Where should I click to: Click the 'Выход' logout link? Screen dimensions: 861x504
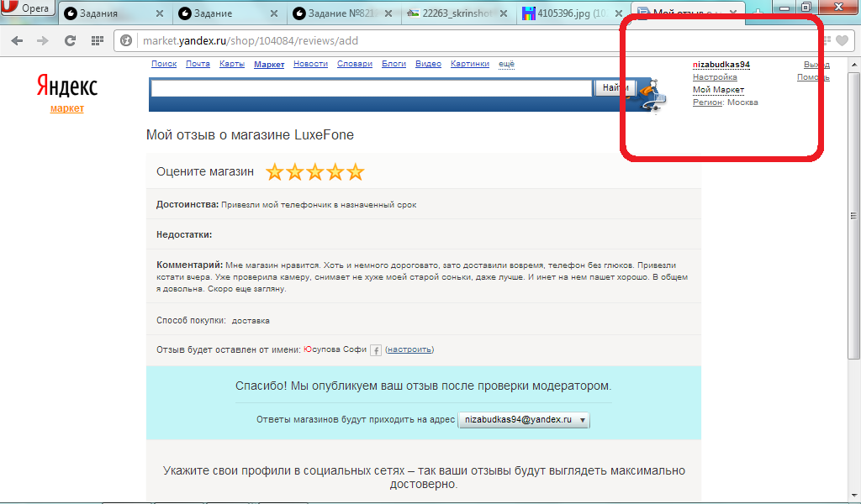coord(816,64)
